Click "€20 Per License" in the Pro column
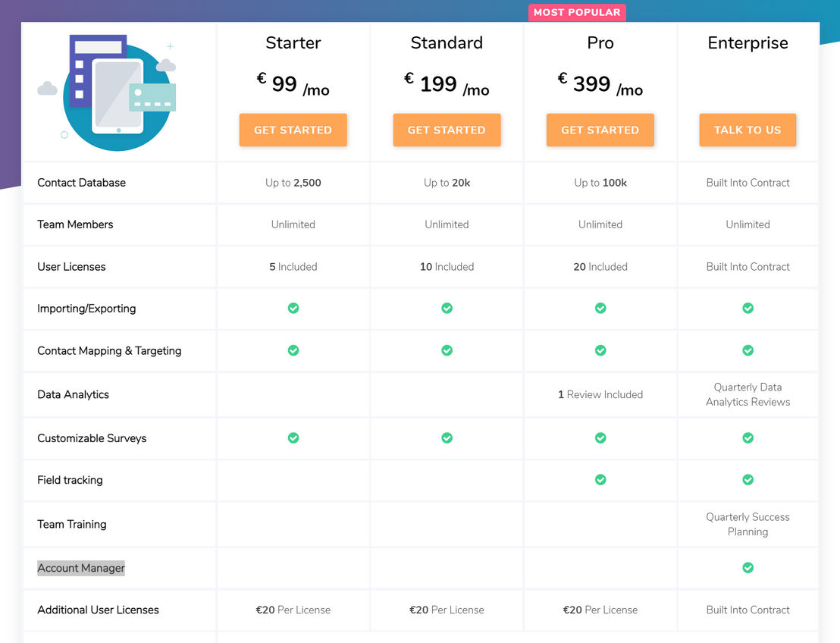This screenshot has height=643, width=840. [x=600, y=610]
